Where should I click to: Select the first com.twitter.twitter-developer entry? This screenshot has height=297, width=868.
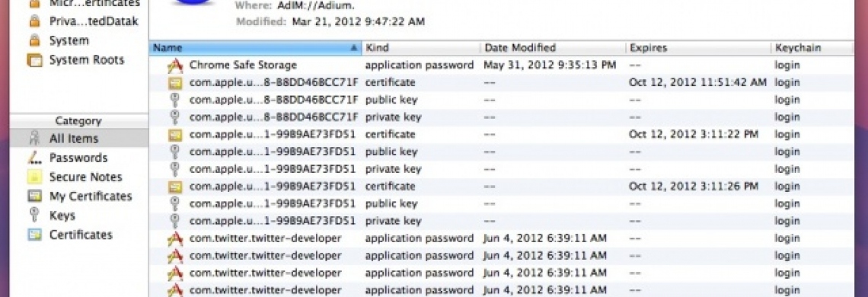(x=501, y=238)
